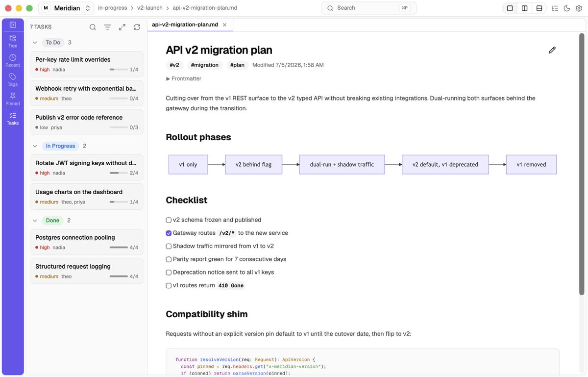Click the 'Done' status badge
588x377 pixels.
click(52, 221)
